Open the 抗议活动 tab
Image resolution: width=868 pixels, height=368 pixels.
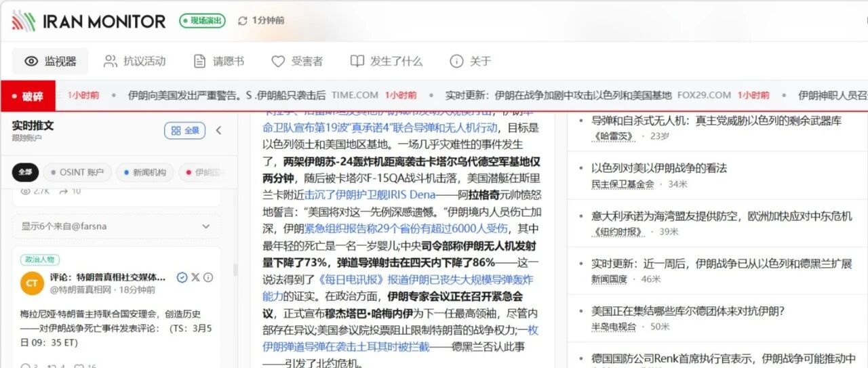pos(134,61)
